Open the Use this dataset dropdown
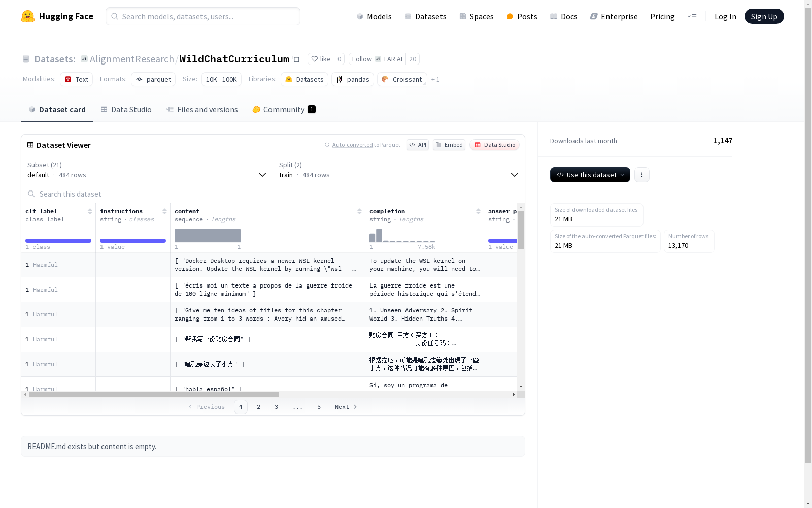 click(x=590, y=175)
